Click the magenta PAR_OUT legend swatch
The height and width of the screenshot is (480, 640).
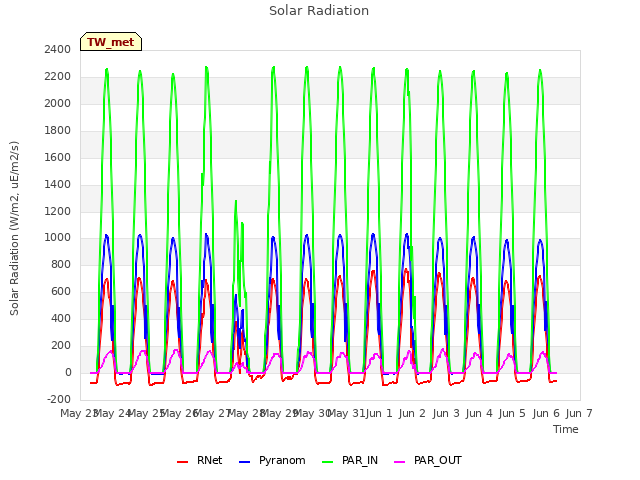tap(400, 462)
